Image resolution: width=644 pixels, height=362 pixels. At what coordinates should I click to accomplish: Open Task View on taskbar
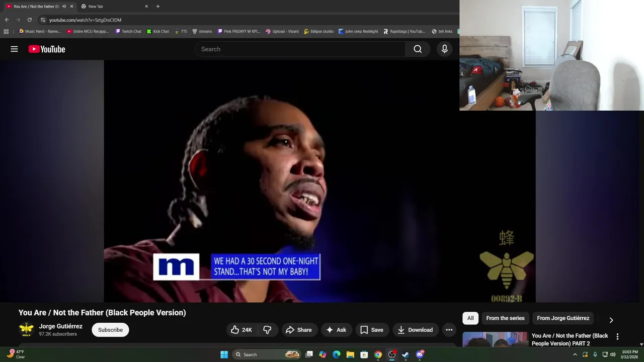[309, 354]
